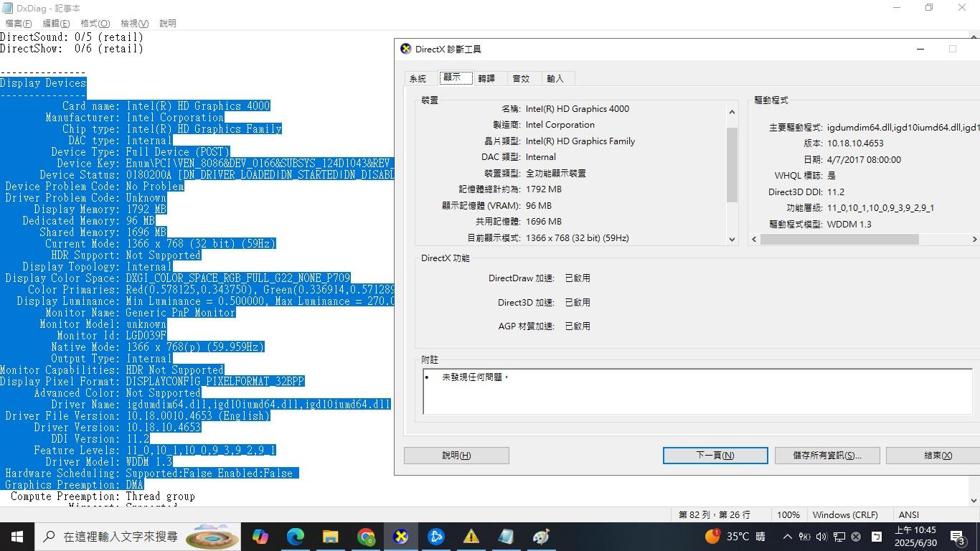Click the yellow warning triangle taskbar icon

(471, 537)
